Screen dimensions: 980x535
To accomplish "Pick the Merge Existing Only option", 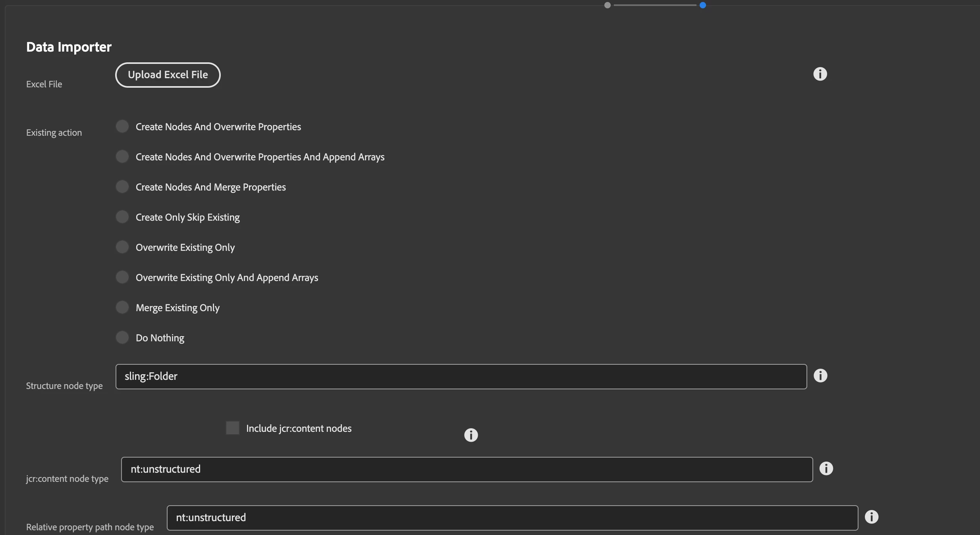I will pos(122,307).
